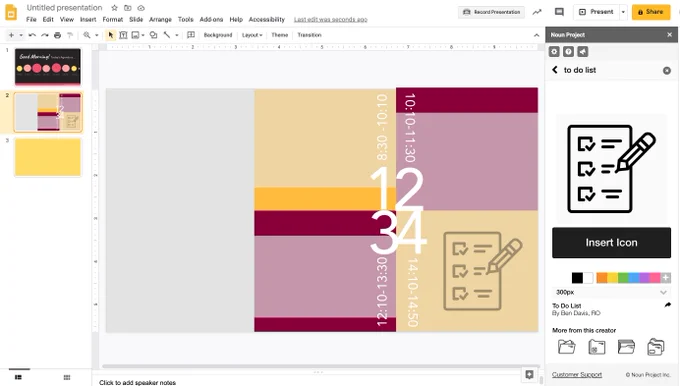
Task: Select the text box tool
Action: [123, 35]
